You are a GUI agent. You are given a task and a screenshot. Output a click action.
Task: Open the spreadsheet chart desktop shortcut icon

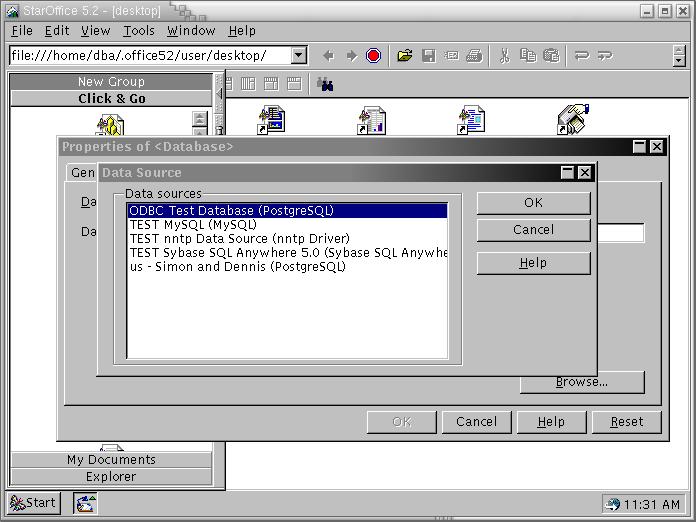[x=372, y=120]
